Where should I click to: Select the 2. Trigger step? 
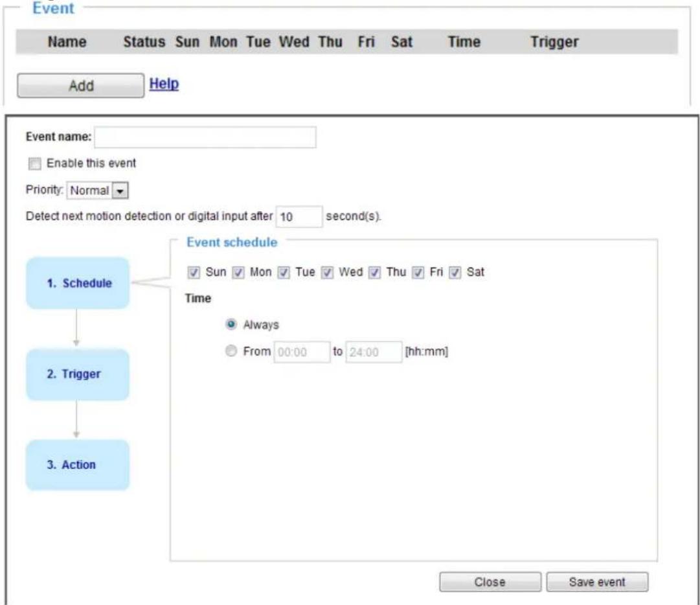click(x=78, y=374)
